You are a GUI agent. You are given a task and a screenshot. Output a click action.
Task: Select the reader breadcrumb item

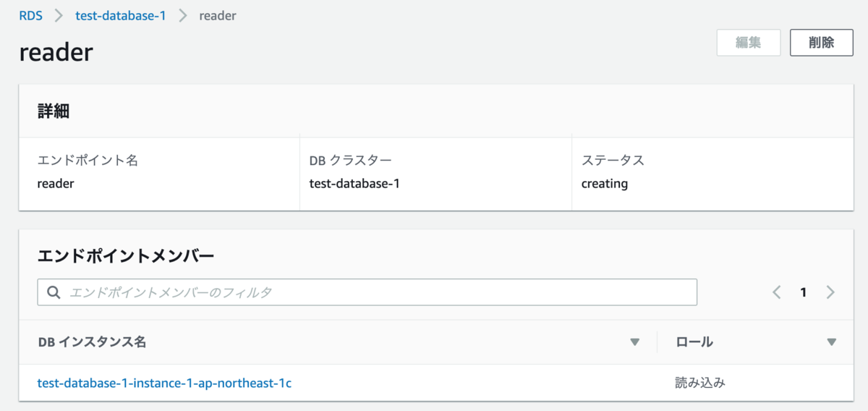tap(217, 15)
